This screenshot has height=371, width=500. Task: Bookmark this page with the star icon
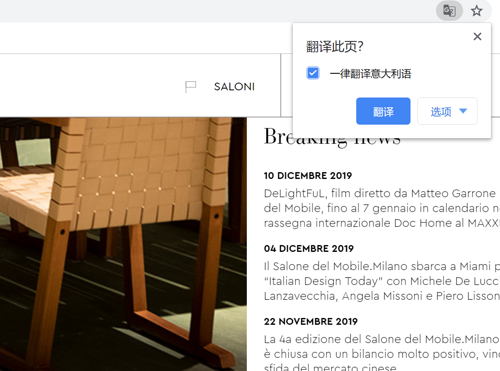[x=477, y=11]
